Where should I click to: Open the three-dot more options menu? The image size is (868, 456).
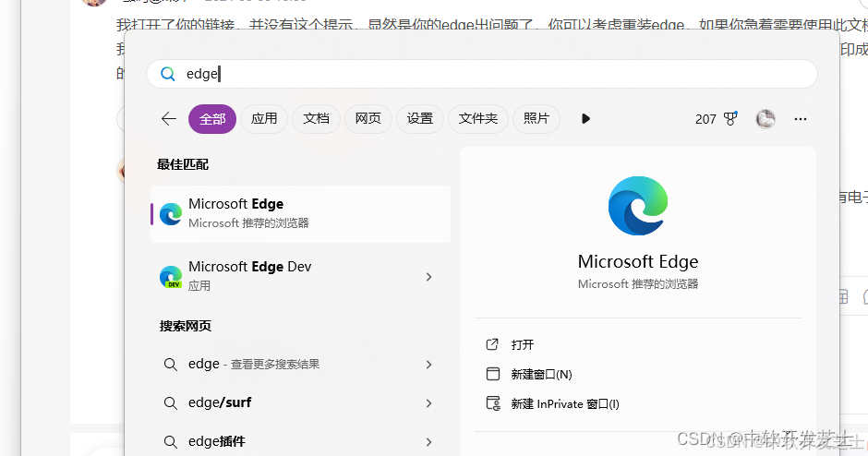(801, 118)
